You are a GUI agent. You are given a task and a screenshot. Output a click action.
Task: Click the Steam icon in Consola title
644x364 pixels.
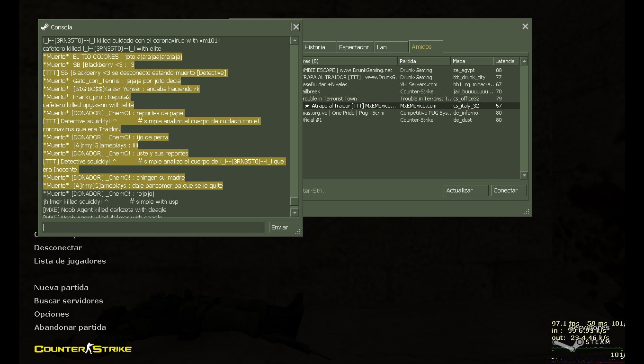coord(45,27)
